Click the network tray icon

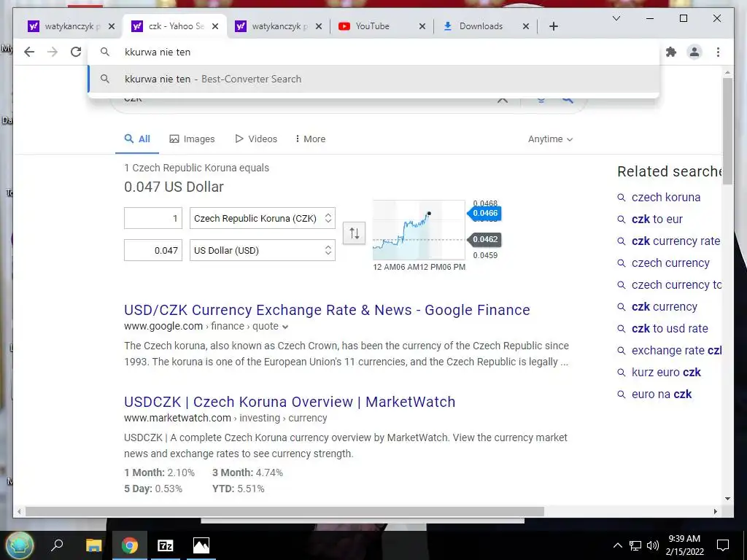(635, 545)
